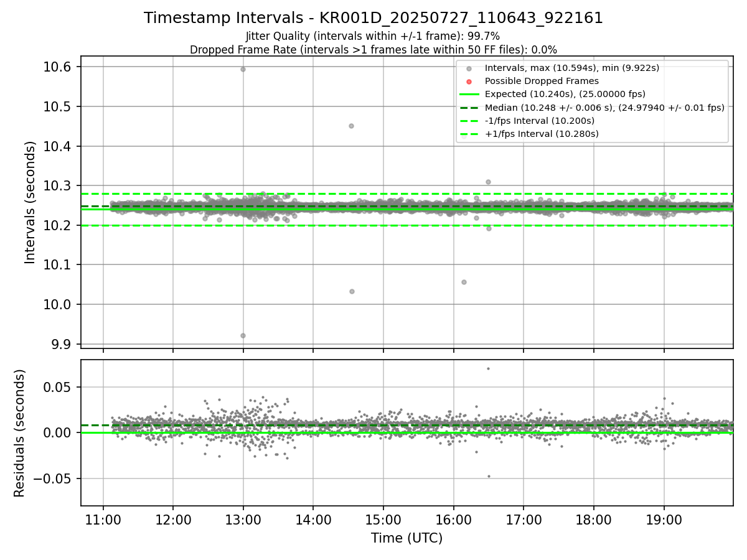747x560 pixels.
Task: Click the lowest residual point near −0.05 at 16:30
Action: pyautogui.click(x=489, y=476)
